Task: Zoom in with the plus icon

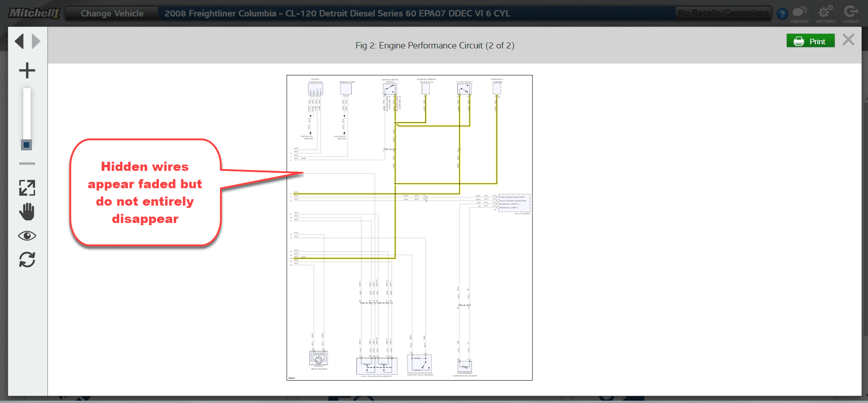Action: [x=27, y=70]
